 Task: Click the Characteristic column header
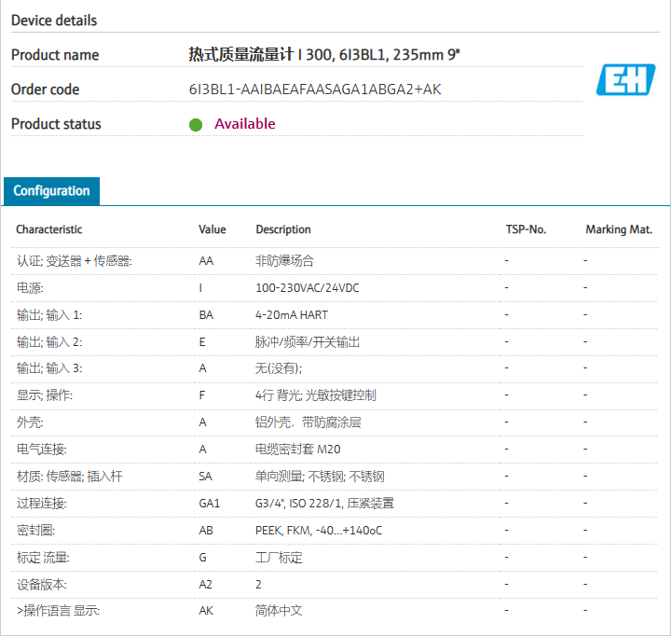49,229
